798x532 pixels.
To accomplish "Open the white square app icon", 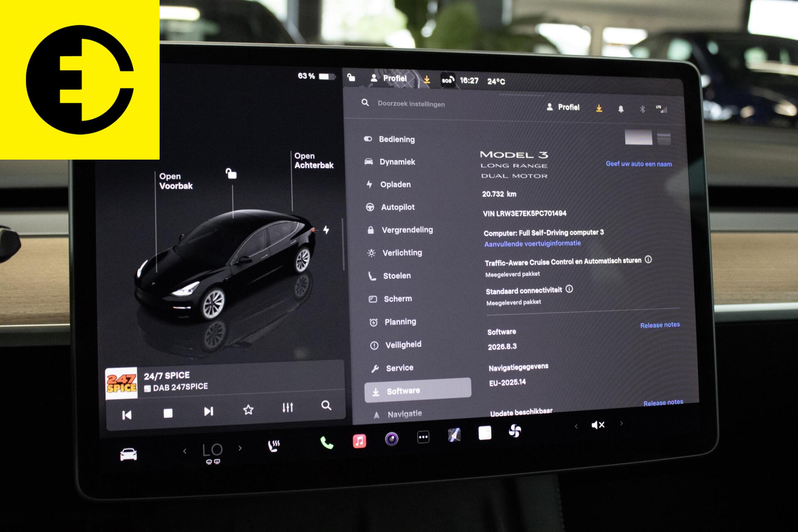I will (485, 433).
